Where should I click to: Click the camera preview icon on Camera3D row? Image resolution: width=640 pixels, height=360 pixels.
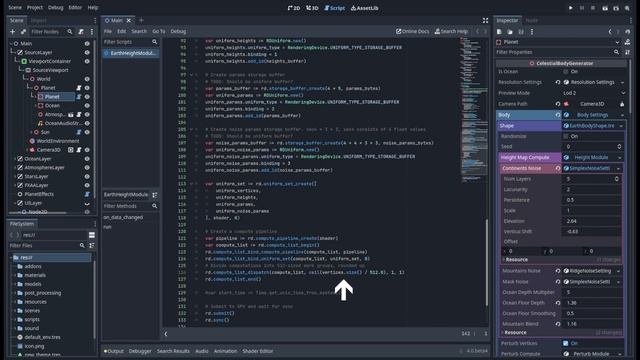tap(71, 150)
